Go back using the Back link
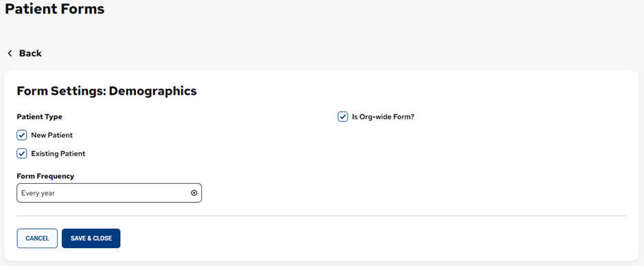Image resolution: width=644 pixels, height=266 pixels. click(x=25, y=53)
